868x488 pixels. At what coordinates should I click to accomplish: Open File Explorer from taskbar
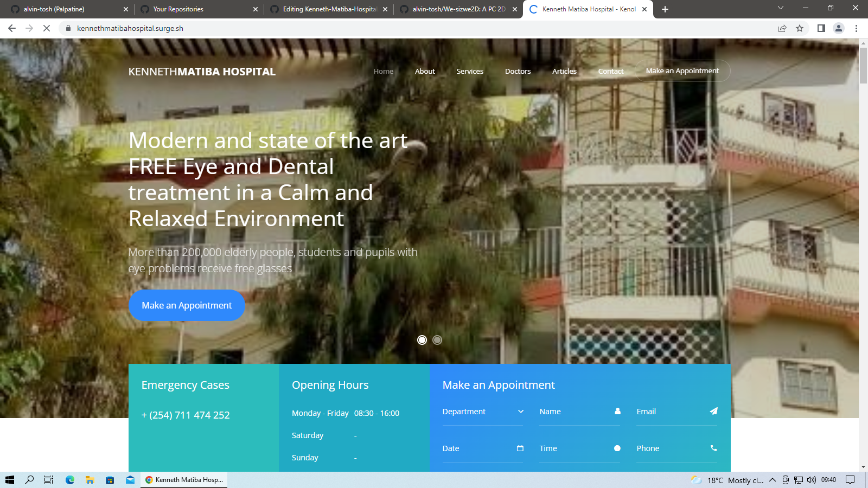(x=90, y=480)
